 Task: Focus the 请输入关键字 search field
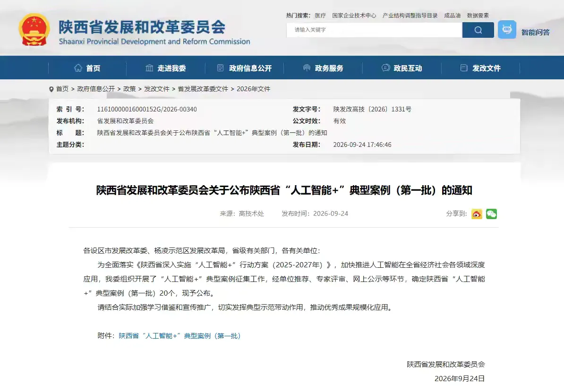coord(374,30)
